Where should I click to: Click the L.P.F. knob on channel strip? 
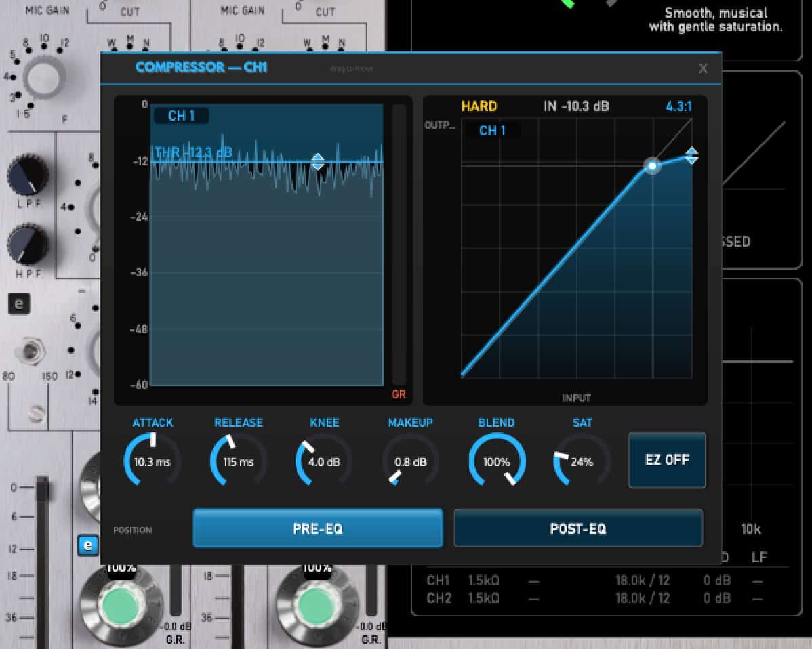[27, 175]
